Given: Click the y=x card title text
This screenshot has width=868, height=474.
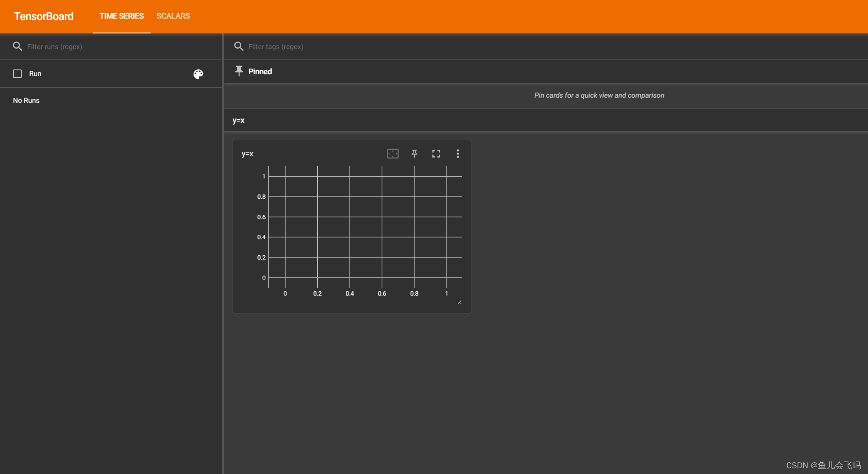Looking at the screenshot, I should [247, 154].
